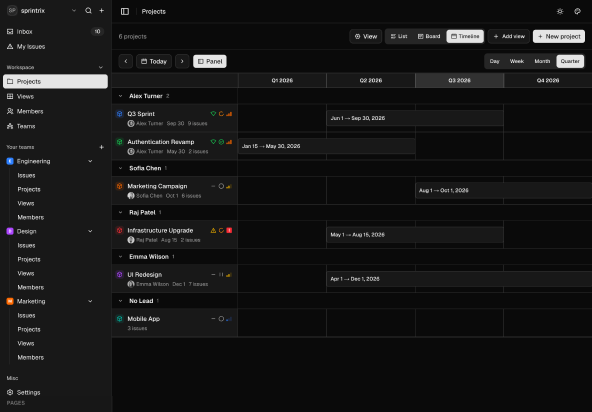Click the Q3 Sprint project cube icon
592x412 pixels.
[120, 114]
